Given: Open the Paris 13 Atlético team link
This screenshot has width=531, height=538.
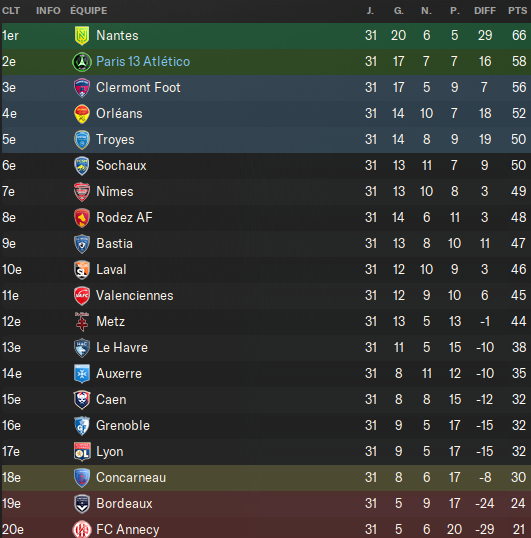Looking at the screenshot, I should point(143,62).
